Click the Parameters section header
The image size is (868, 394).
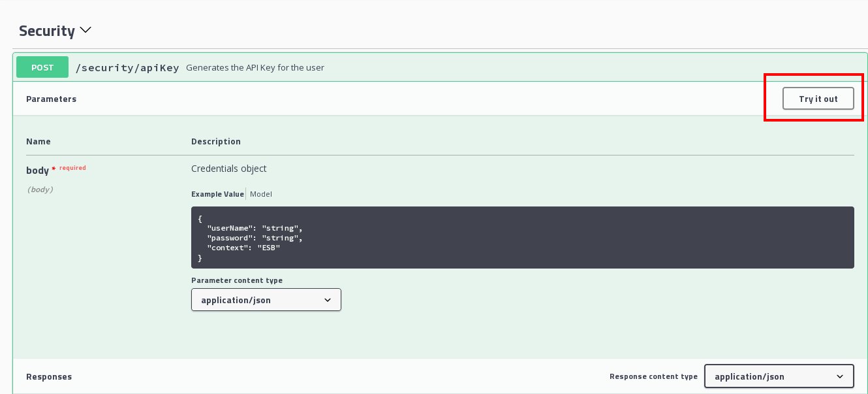[x=51, y=99]
